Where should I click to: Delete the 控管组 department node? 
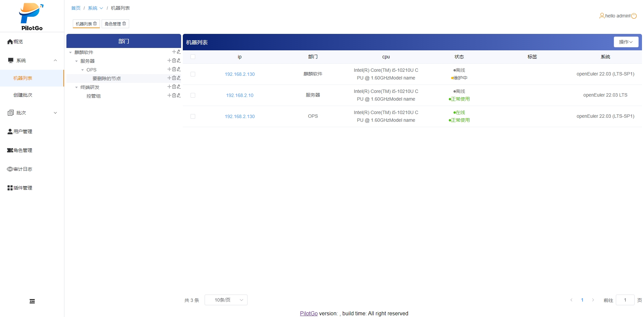pyautogui.click(x=174, y=95)
